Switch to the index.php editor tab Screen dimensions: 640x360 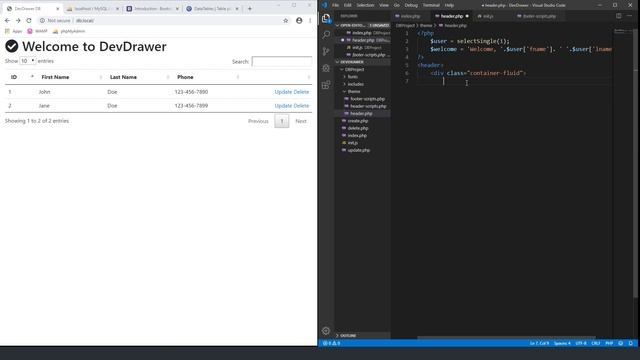(410, 16)
